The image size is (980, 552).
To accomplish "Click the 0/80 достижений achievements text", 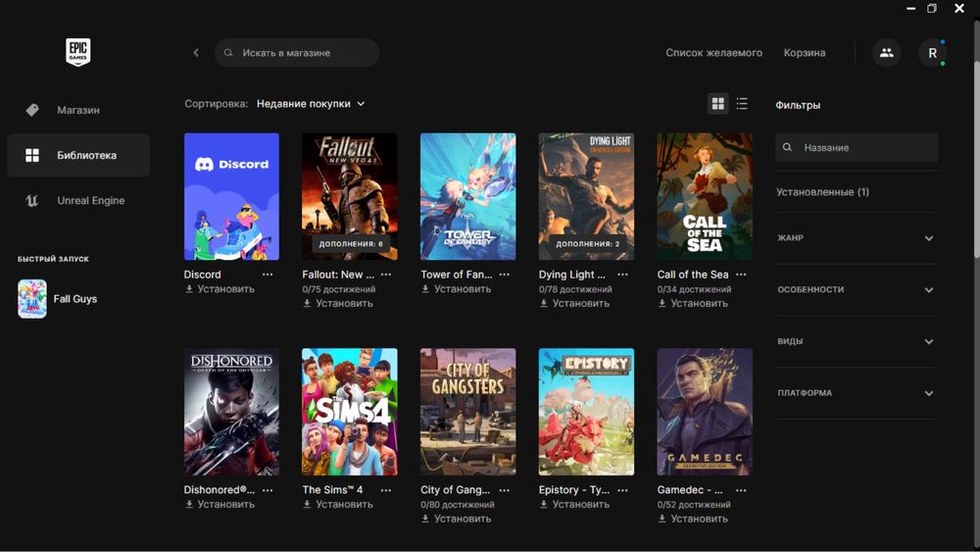I will [458, 505].
